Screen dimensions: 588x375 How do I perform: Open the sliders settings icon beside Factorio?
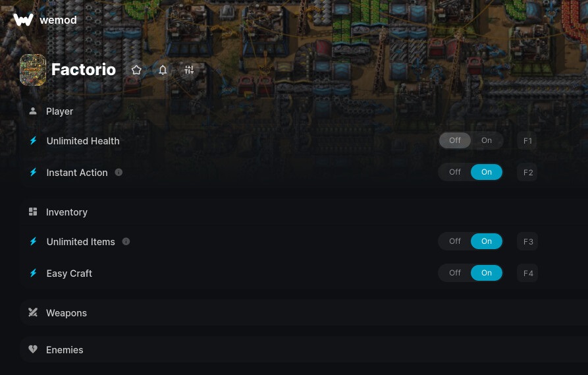189,70
